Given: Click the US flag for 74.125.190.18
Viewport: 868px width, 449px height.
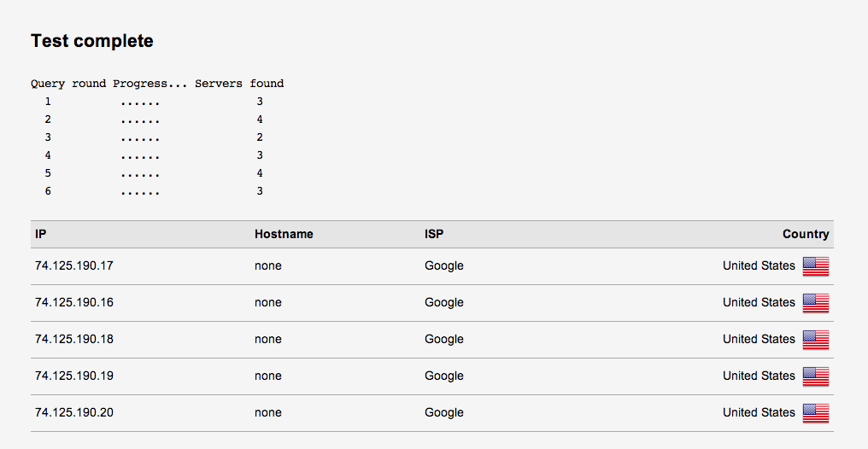Looking at the screenshot, I should 815,340.
